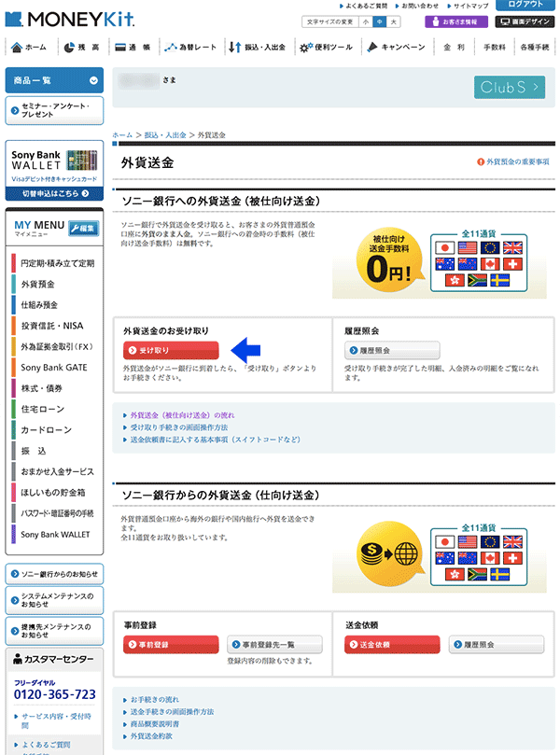Click the red 事前登録 button
560x755 pixels.
click(171, 644)
